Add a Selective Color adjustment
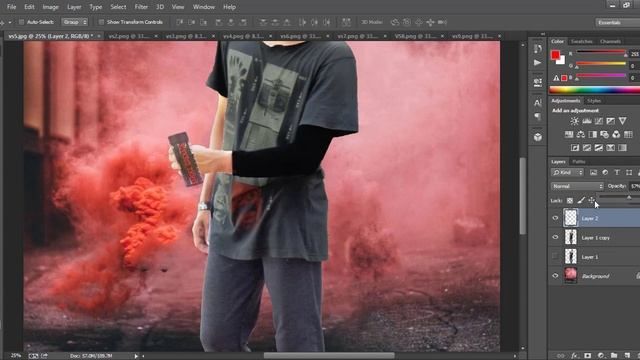This screenshot has height=360, width=640. [x=610, y=148]
